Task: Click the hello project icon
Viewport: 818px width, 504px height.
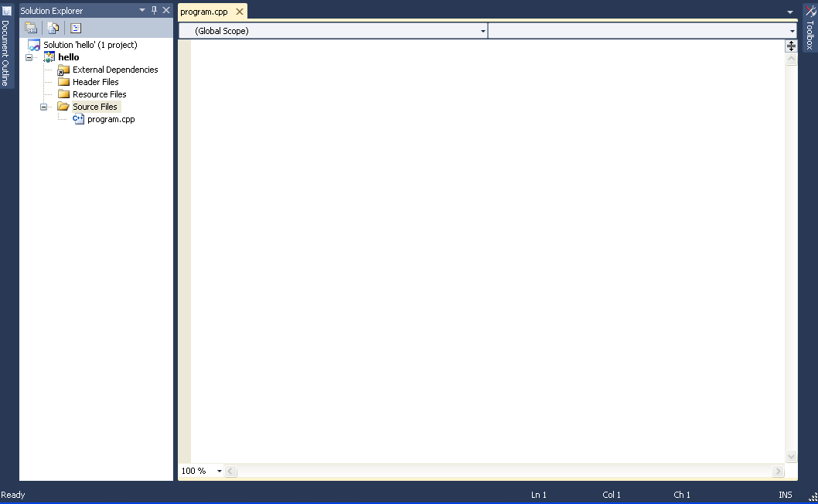Action: [49, 57]
